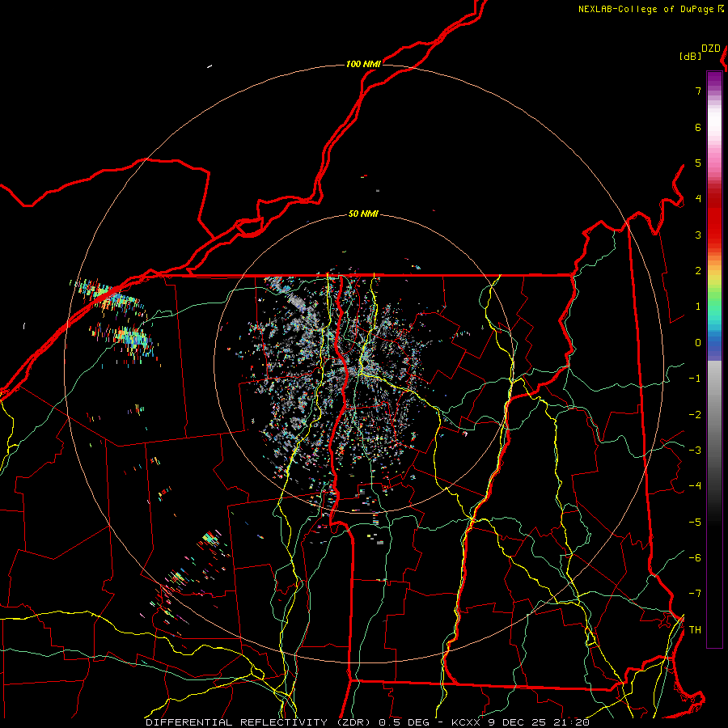Screen dimensions: 728x728
Task: Click the 0.5 DEG elevation label
Action: coord(404,722)
